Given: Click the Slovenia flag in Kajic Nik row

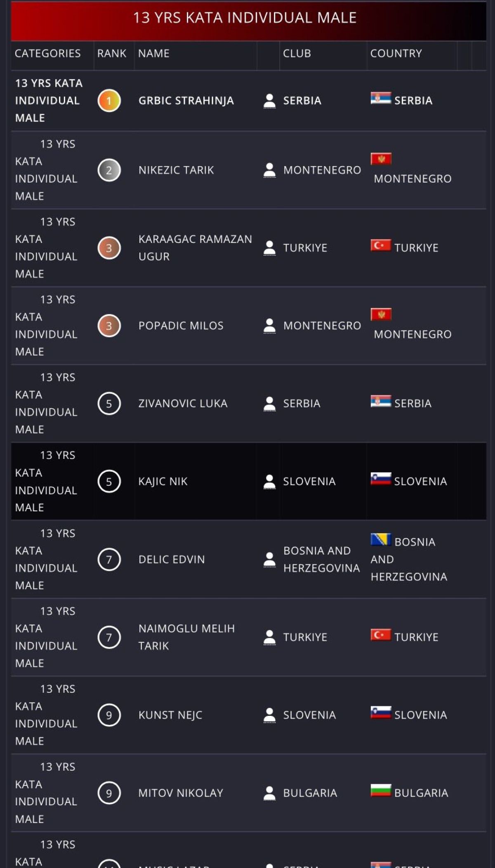Looking at the screenshot, I should [380, 479].
